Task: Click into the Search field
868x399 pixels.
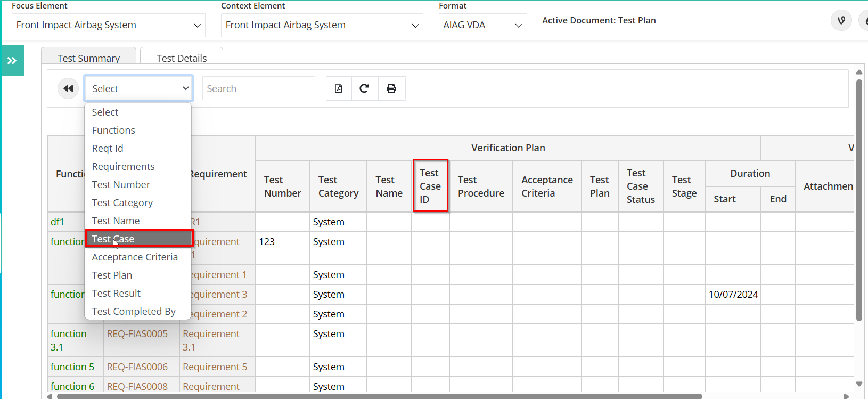Action: (259, 88)
